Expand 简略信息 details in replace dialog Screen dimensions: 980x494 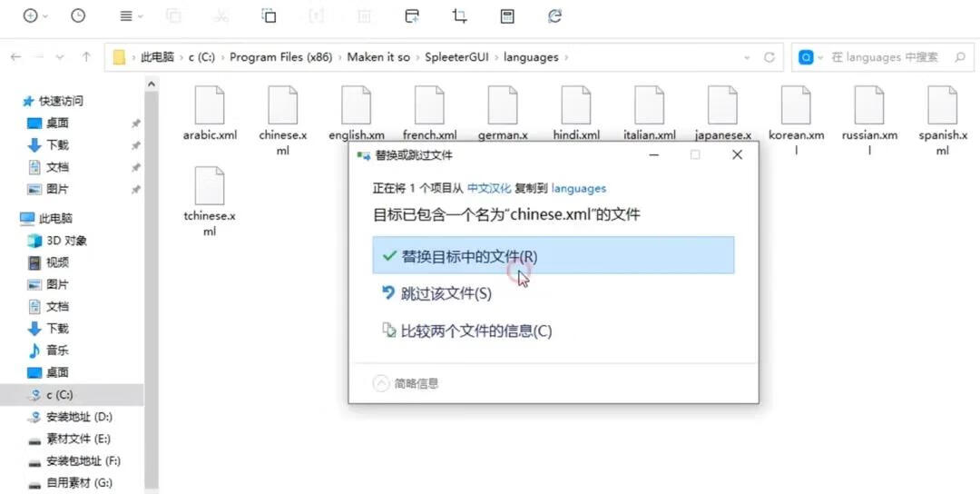point(407,383)
